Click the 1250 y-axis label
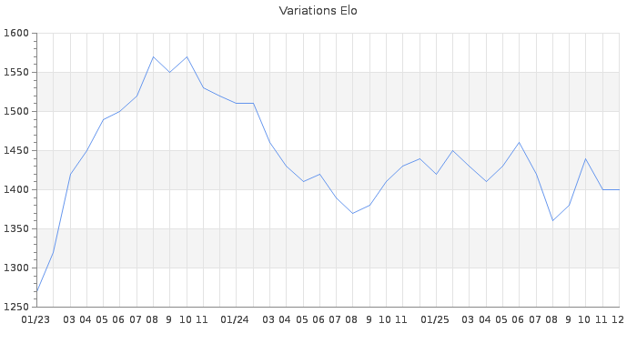This screenshot has width=637, height=364. click(x=16, y=308)
